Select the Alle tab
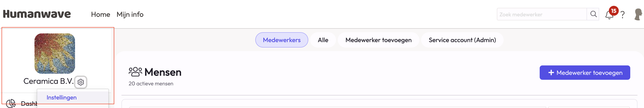644x108 pixels. (x=323, y=40)
